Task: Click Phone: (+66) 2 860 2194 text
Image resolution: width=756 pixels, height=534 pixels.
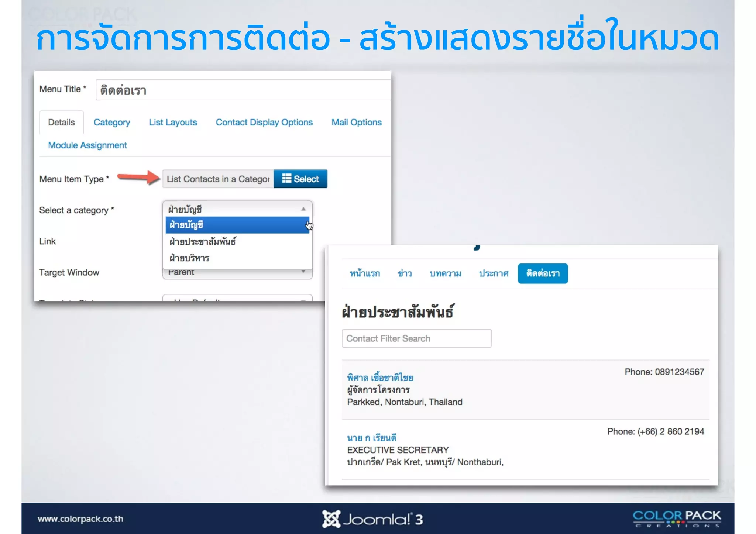Action: click(656, 431)
